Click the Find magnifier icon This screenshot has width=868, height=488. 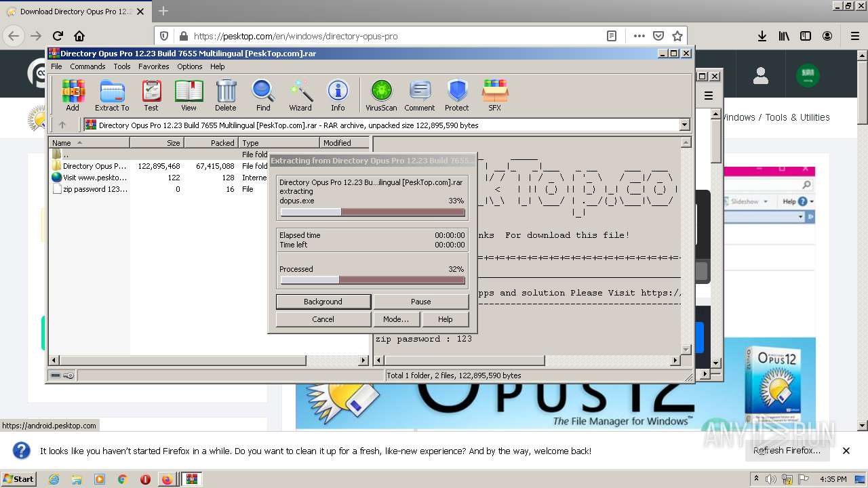click(x=263, y=96)
